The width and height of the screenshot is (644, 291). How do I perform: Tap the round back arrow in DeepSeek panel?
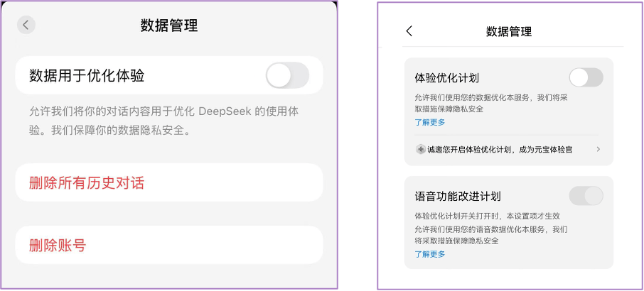coord(26,25)
